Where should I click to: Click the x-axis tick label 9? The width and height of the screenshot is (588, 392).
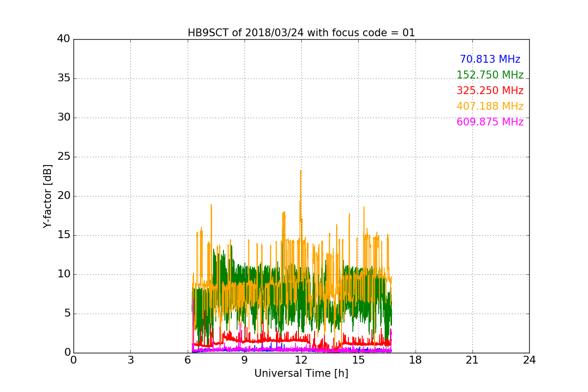(245, 360)
